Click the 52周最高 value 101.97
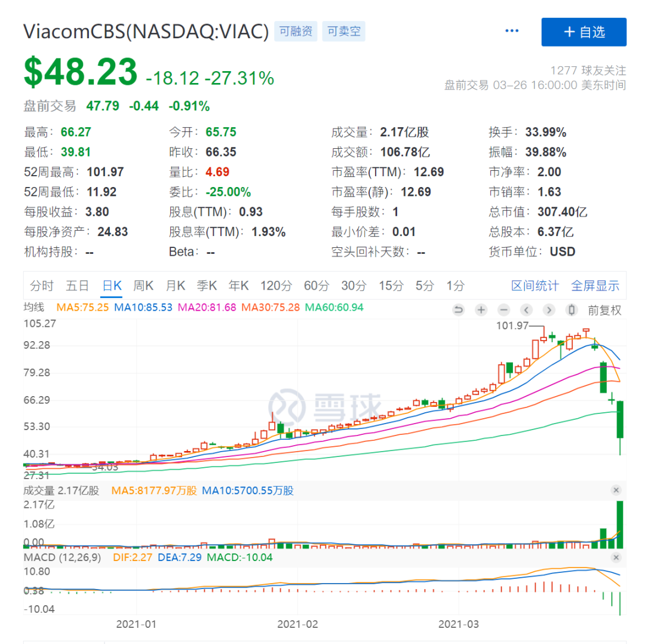This screenshot has width=645, height=644. (x=105, y=172)
